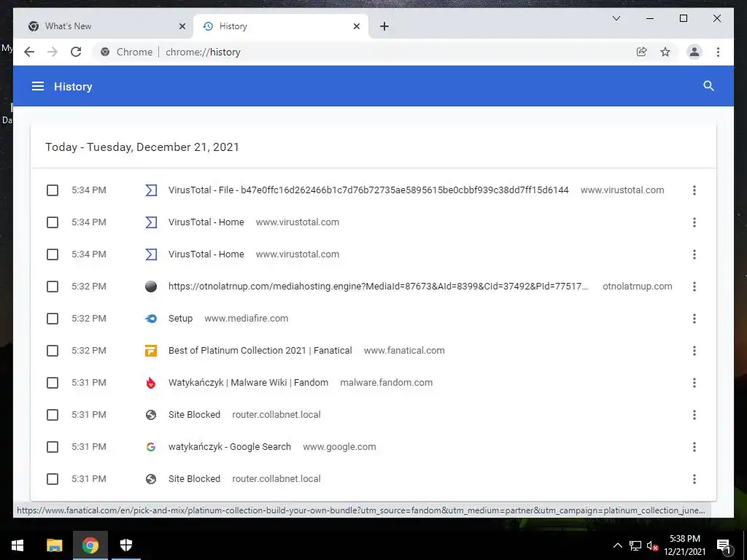This screenshot has height=560, width=747.
Task: Close the What's New tab
Action: (x=182, y=26)
